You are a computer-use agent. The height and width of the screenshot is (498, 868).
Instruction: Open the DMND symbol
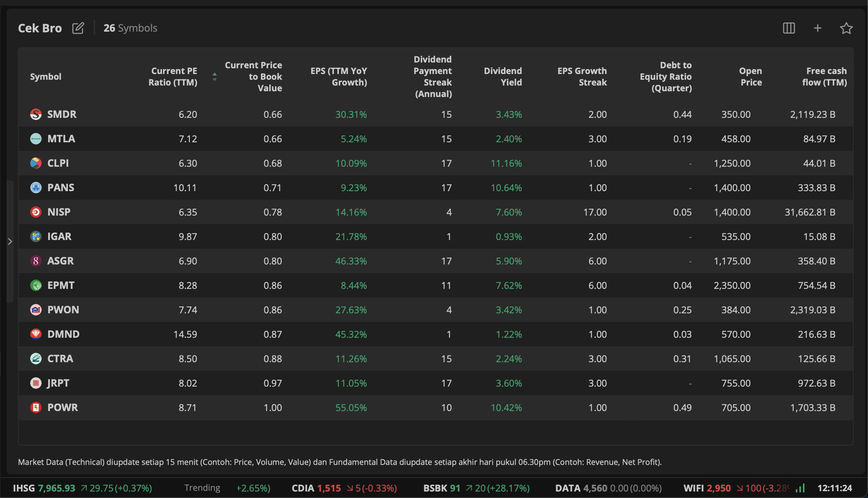[x=63, y=334]
